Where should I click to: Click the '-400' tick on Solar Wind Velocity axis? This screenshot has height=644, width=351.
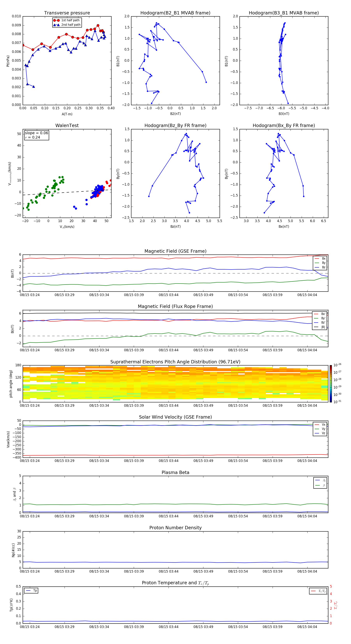(x=17, y=457)
